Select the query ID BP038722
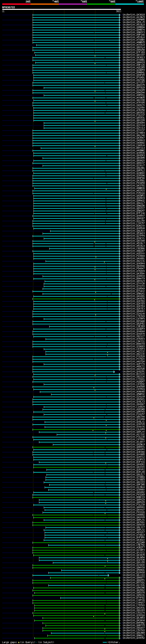 coord(8,8)
